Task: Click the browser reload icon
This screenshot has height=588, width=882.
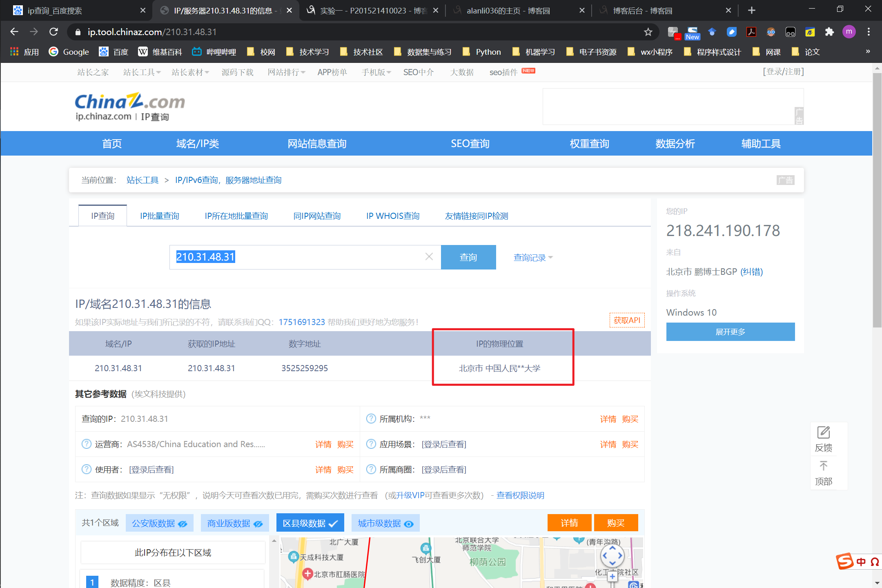Action: (53, 32)
